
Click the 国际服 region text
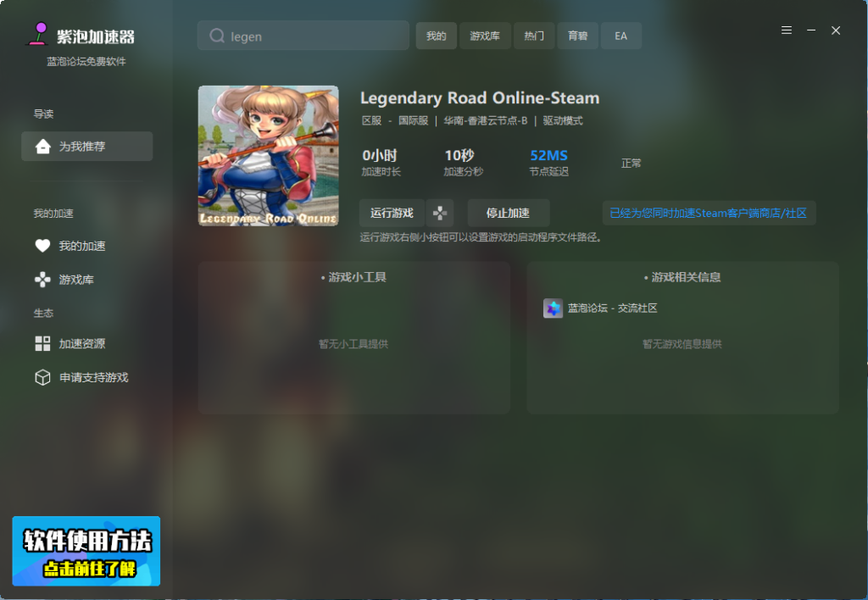coord(414,120)
